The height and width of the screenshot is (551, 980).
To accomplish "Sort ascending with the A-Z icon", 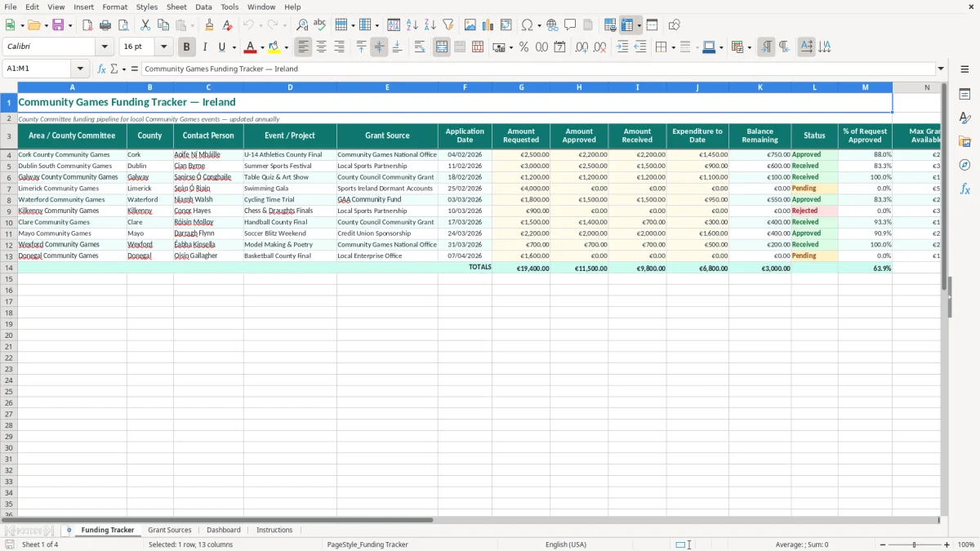I will [x=412, y=25].
